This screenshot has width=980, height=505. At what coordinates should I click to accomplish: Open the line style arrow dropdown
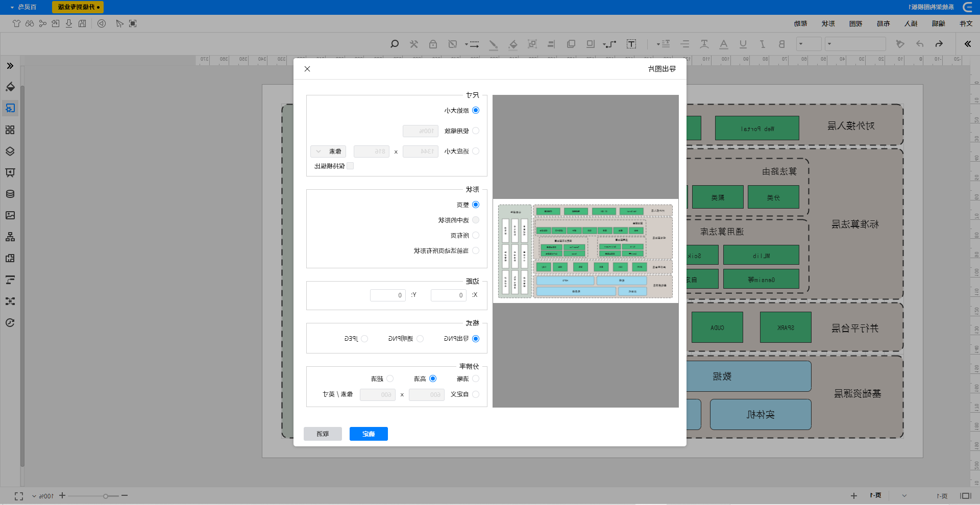click(472, 44)
